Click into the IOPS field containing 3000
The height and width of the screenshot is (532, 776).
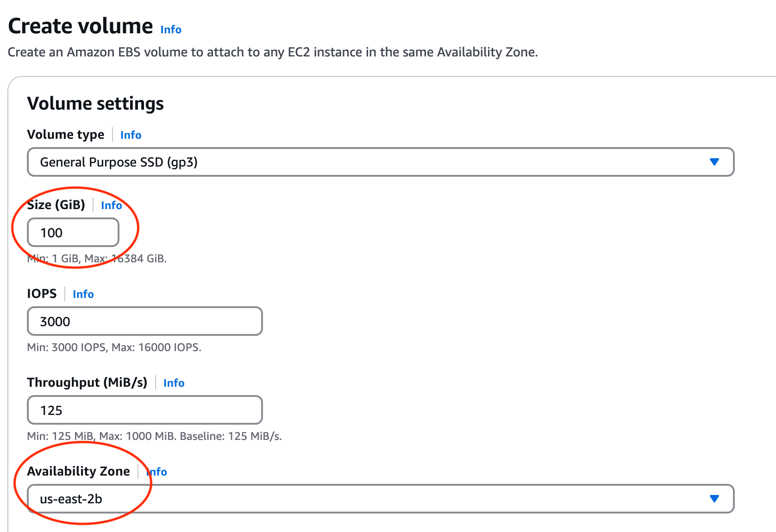pyautogui.click(x=145, y=321)
